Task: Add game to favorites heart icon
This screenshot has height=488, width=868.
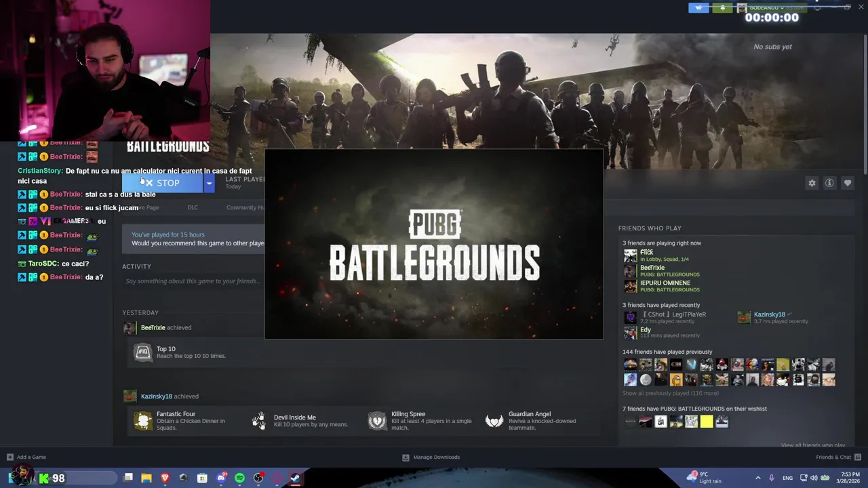Action: tap(848, 183)
